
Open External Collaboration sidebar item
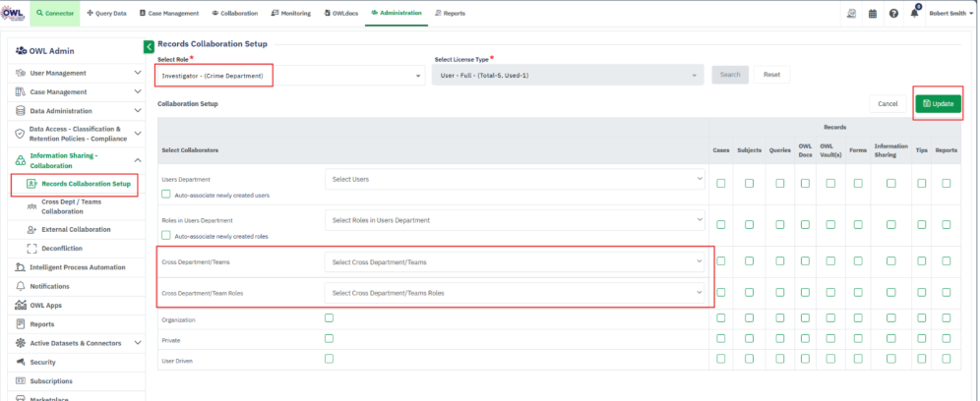76,229
